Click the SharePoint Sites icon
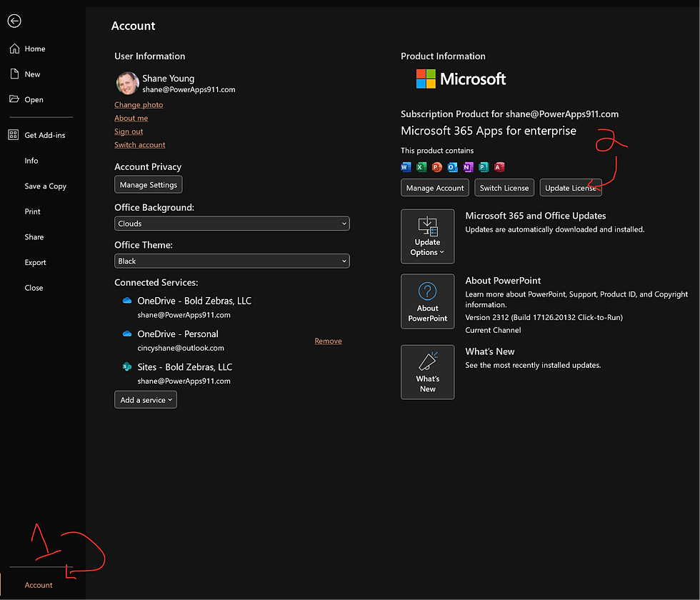This screenshot has height=600, width=700. click(x=127, y=366)
